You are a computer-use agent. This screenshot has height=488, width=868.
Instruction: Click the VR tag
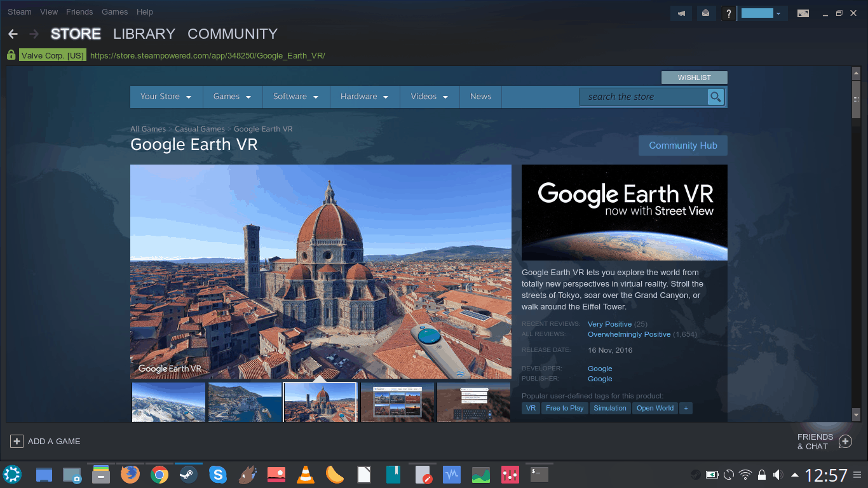click(531, 408)
